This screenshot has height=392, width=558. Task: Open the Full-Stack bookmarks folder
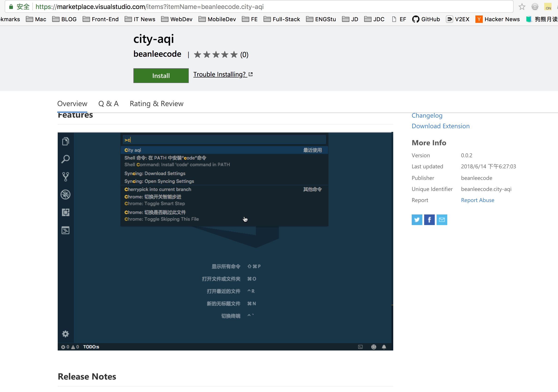click(282, 19)
